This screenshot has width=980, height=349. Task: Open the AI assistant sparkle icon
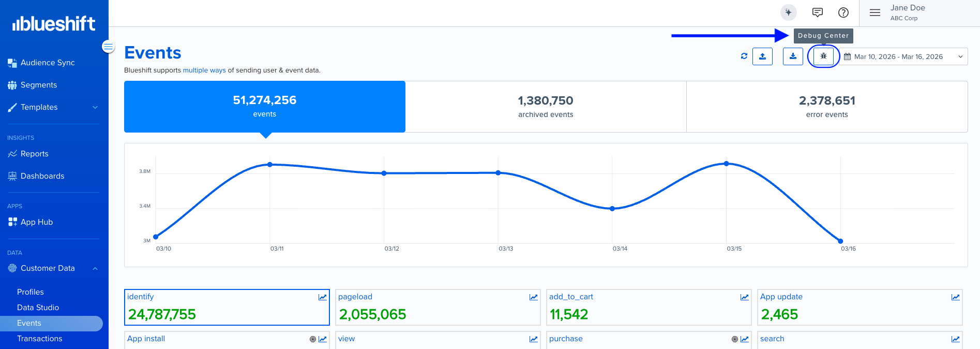point(788,12)
